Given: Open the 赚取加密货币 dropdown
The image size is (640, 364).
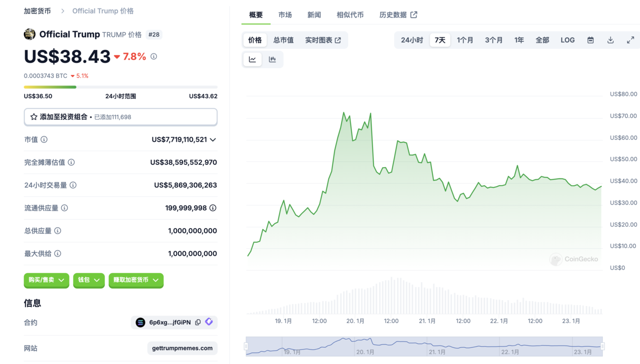Looking at the screenshot, I should [136, 280].
